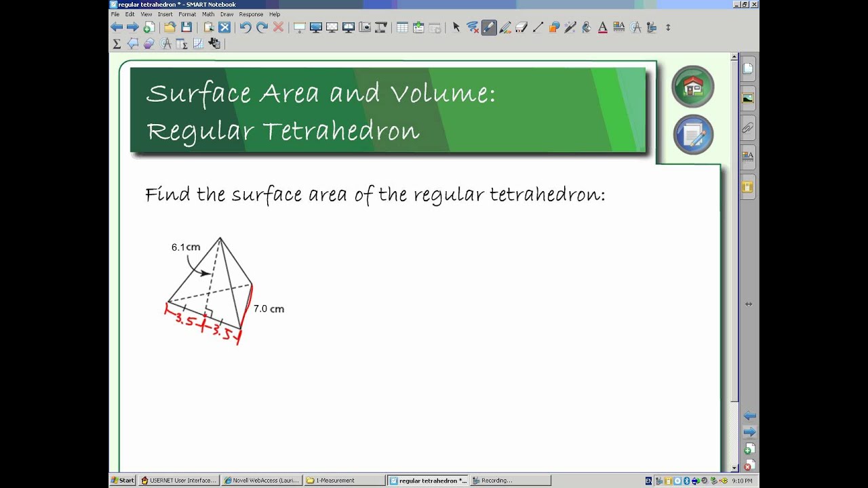Select the Shapes tool

554,27
